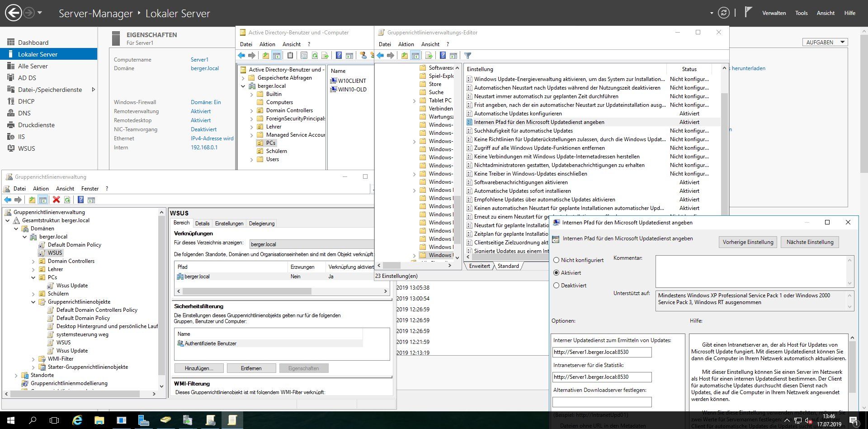
Task: Open Verwalten menu in Server-Manager
Action: pyautogui.click(x=774, y=13)
